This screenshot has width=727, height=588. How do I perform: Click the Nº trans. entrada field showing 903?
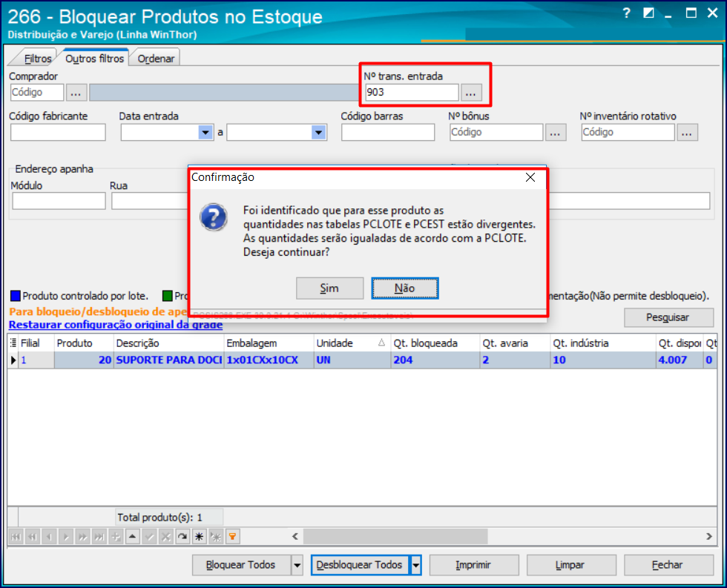[x=412, y=92]
